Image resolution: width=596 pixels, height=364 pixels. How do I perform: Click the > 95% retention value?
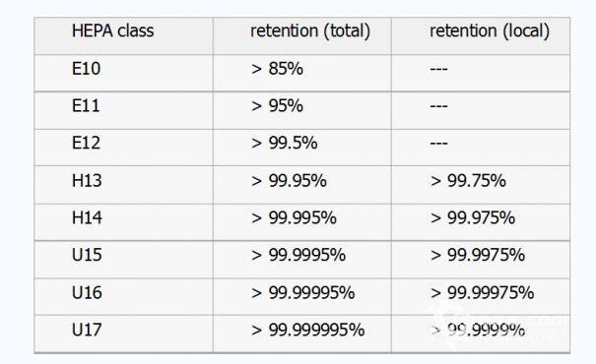277,105
